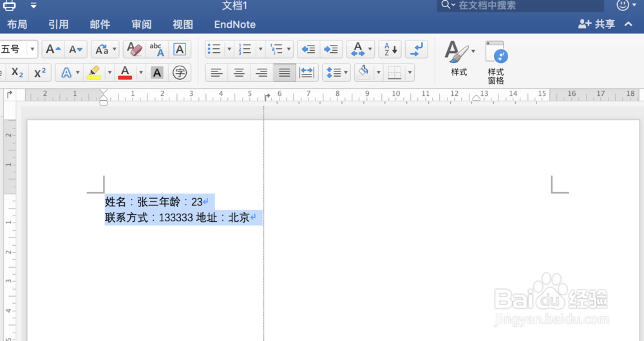This screenshot has width=644, height=341.
Task: Open the 样式 styles gallery
Action: pyautogui.click(x=460, y=59)
